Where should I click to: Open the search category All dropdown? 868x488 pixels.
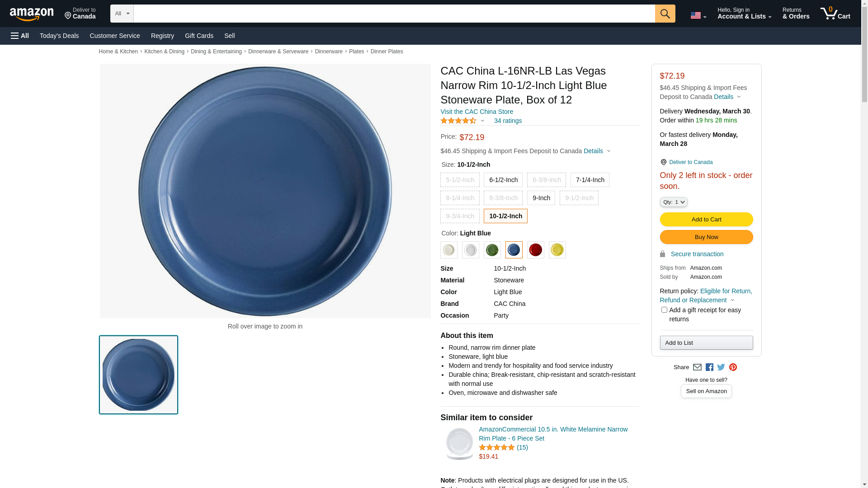pyautogui.click(x=122, y=14)
